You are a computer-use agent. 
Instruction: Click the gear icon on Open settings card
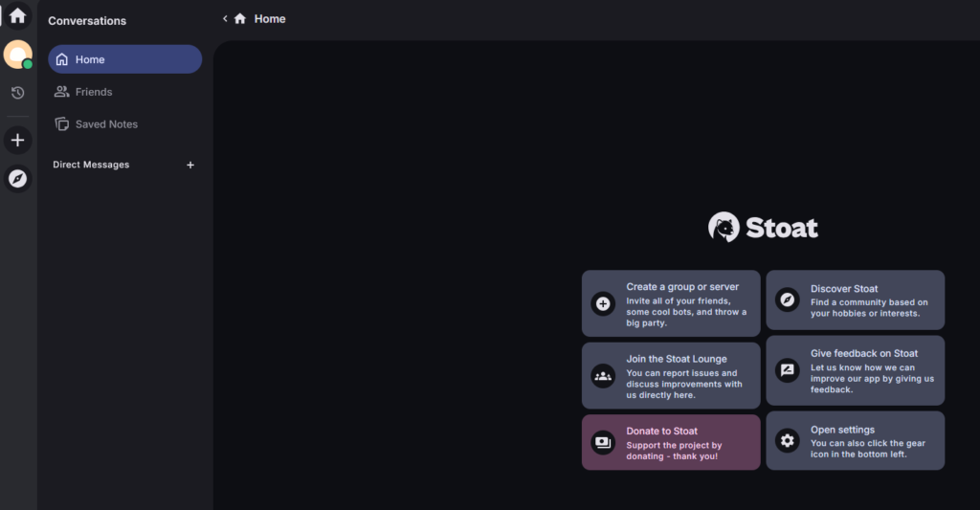tap(787, 440)
